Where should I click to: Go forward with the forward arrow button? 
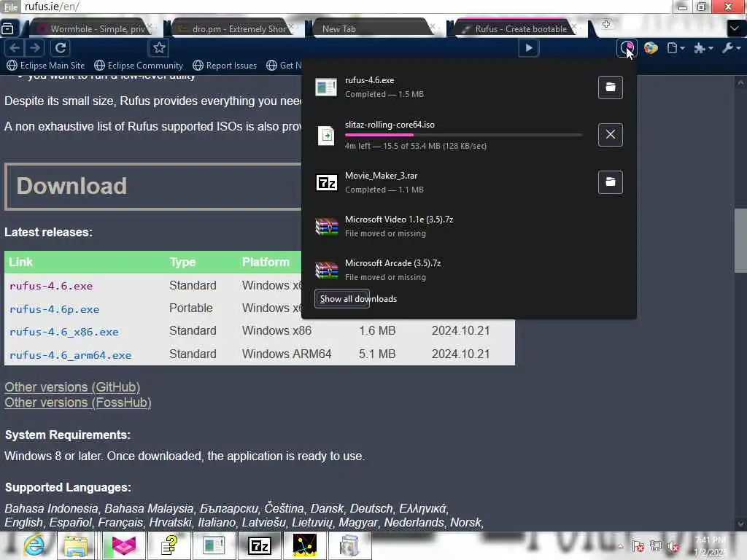click(34, 48)
